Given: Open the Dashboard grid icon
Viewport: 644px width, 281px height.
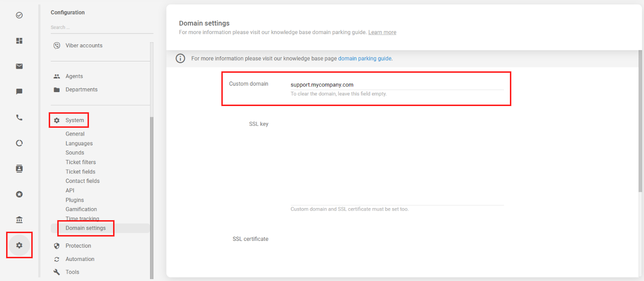Looking at the screenshot, I should (19, 41).
